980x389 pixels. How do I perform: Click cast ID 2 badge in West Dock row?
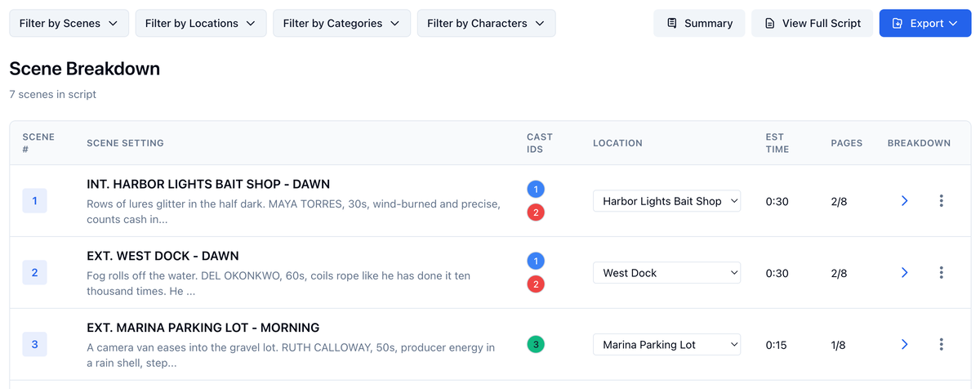point(536,284)
